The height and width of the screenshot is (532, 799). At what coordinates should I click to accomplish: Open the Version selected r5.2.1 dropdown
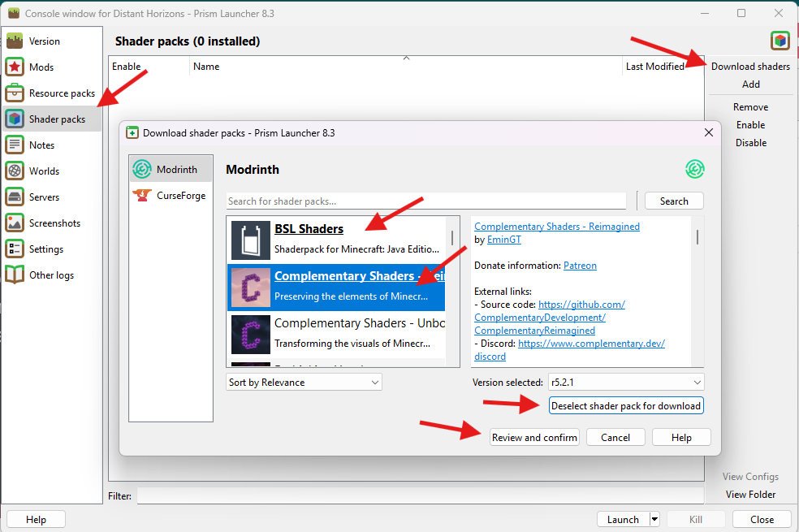pos(626,383)
